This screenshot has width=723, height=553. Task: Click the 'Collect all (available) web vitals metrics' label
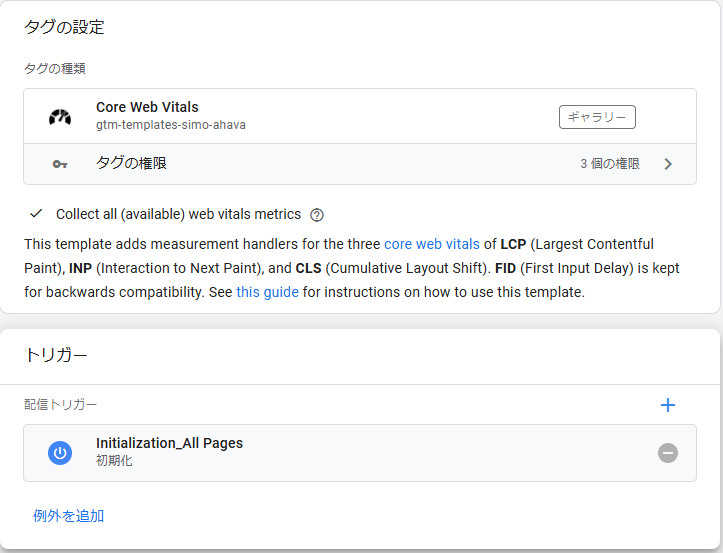click(x=178, y=214)
